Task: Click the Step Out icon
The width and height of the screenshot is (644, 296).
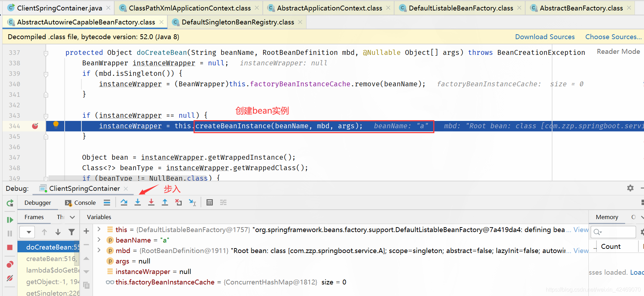Action: tap(165, 202)
